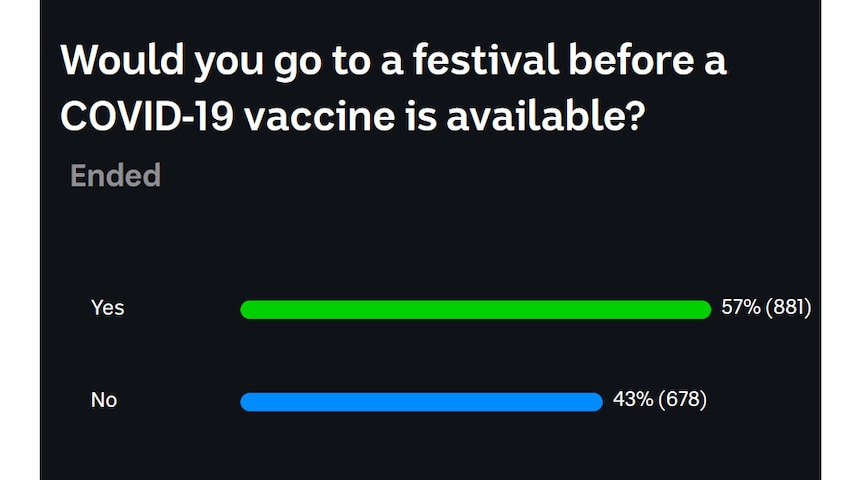Select the "Yes" poll option label
The height and width of the screenshot is (480, 862).
[107, 307]
